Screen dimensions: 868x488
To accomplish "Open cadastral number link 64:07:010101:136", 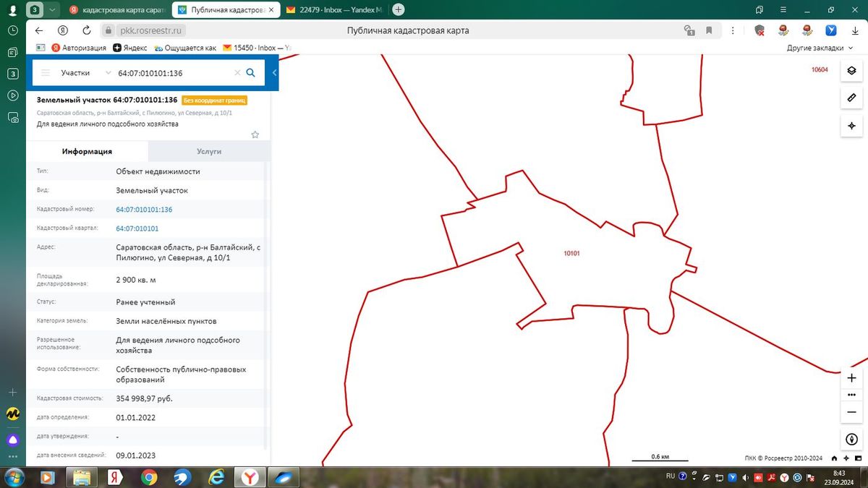I will click(x=144, y=210).
